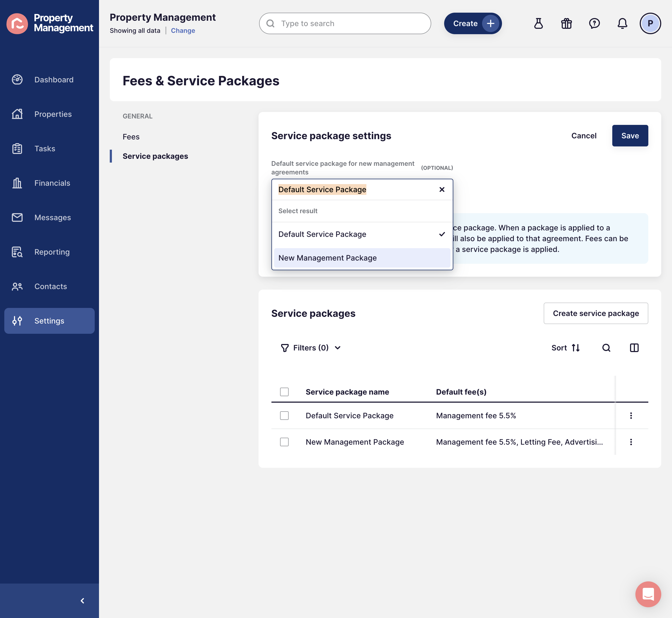This screenshot has width=672, height=618.
Task: Open the user profile avatar P
Action: click(650, 23)
